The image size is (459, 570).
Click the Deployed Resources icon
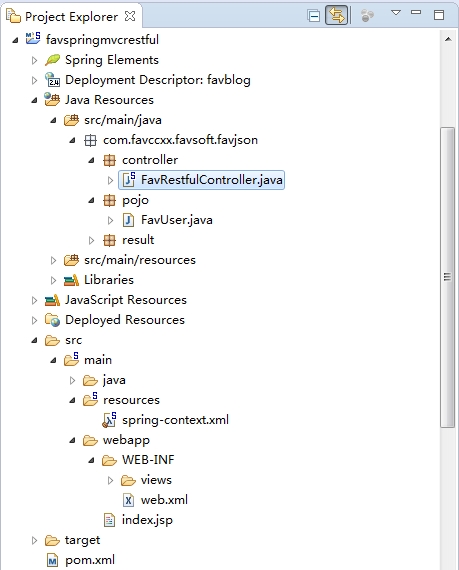(52, 320)
